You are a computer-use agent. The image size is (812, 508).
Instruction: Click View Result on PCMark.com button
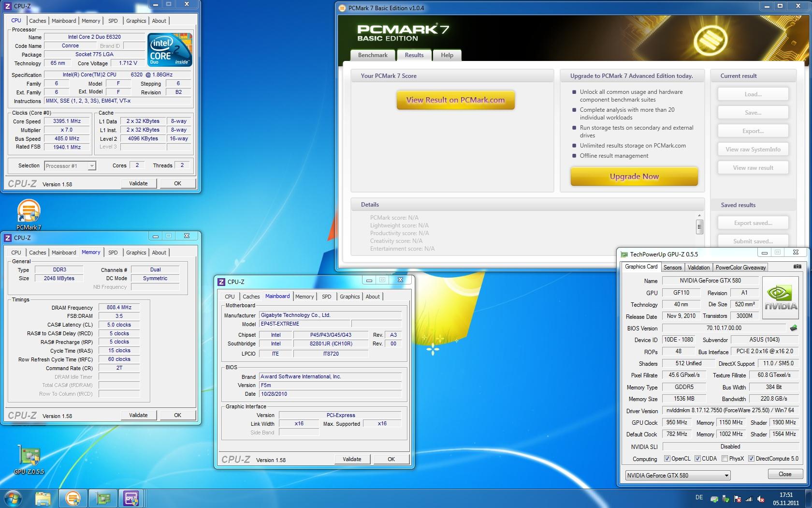455,100
